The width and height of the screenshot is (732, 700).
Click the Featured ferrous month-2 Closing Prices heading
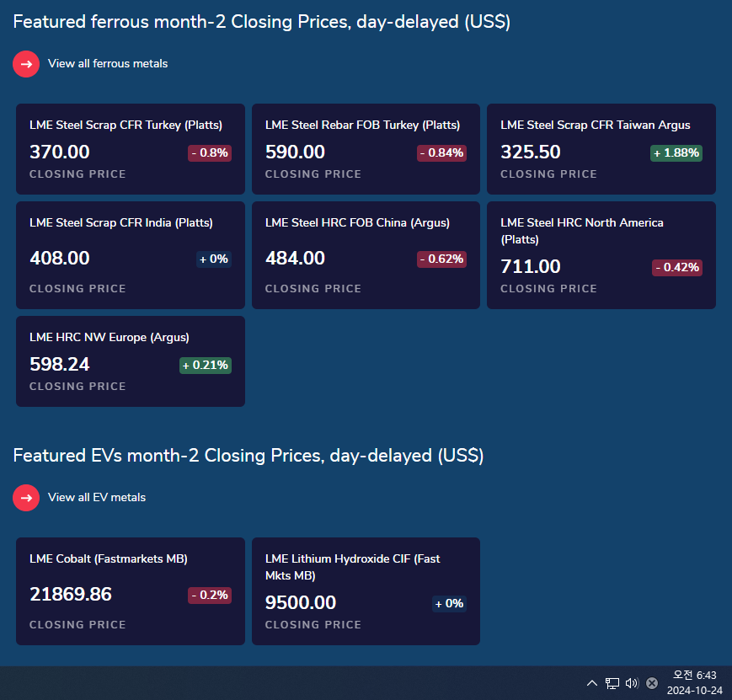click(262, 22)
